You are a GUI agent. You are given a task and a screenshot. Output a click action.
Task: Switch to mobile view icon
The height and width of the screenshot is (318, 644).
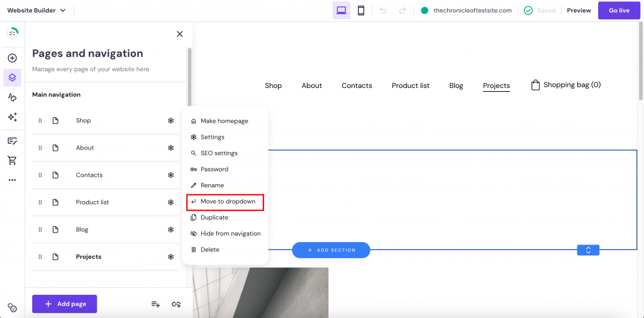(x=361, y=11)
